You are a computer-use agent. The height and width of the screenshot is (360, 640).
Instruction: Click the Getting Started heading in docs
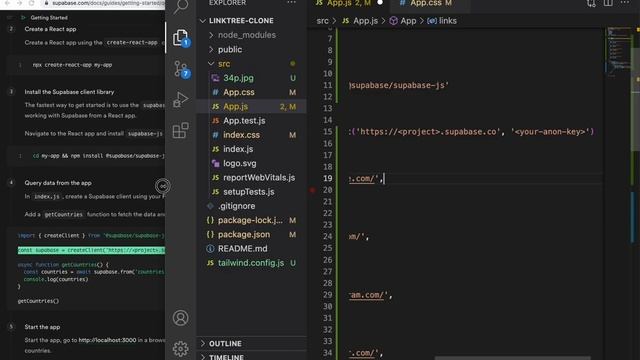pos(49,18)
